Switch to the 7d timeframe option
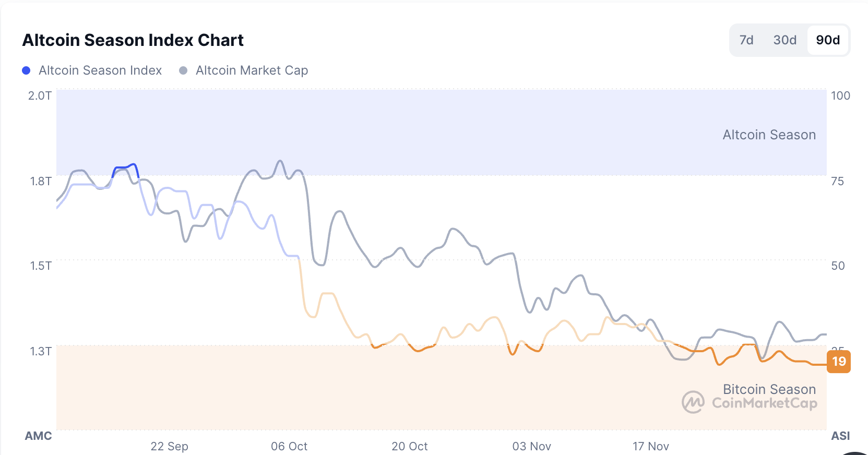Image resolution: width=868 pixels, height=455 pixels. (x=747, y=40)
